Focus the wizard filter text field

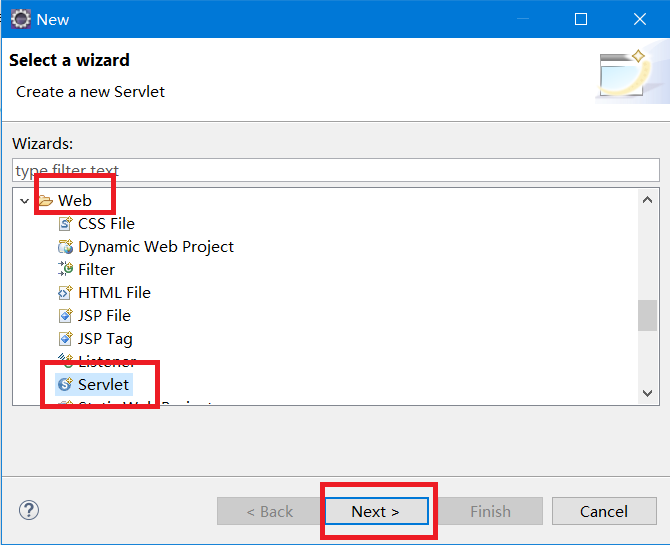336,170
